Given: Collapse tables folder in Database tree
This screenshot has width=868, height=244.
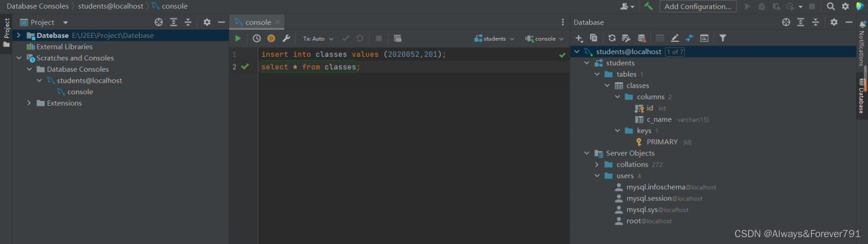Looking at the screenshot, I should pyautogui.click(x=597, y=75).
